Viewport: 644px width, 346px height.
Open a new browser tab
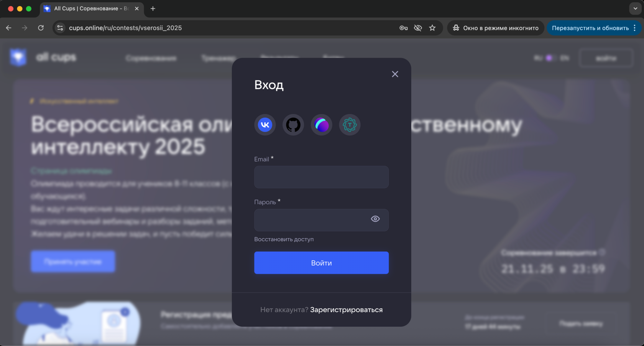coord(153,8)
